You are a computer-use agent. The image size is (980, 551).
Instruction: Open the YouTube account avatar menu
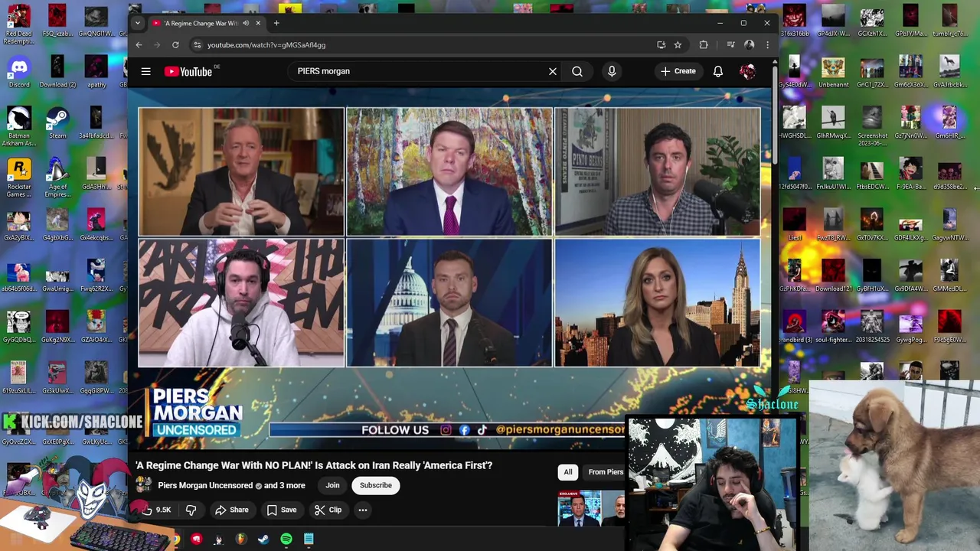[748, 71]
